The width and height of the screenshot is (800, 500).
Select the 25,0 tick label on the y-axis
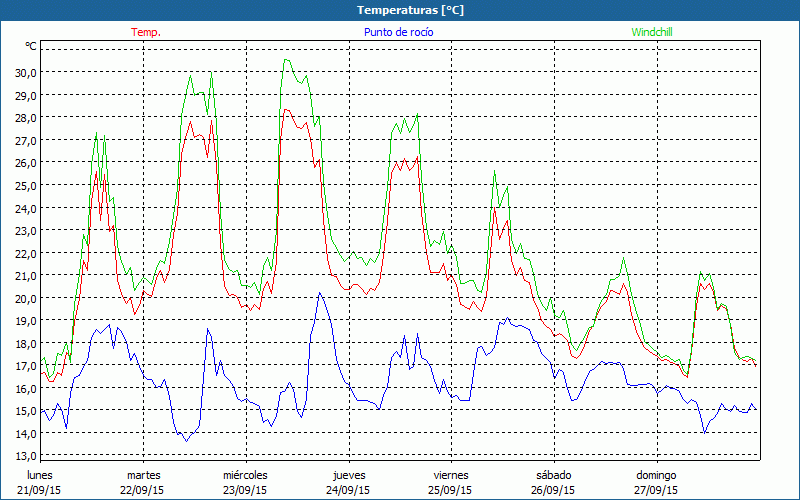[25, 185]
